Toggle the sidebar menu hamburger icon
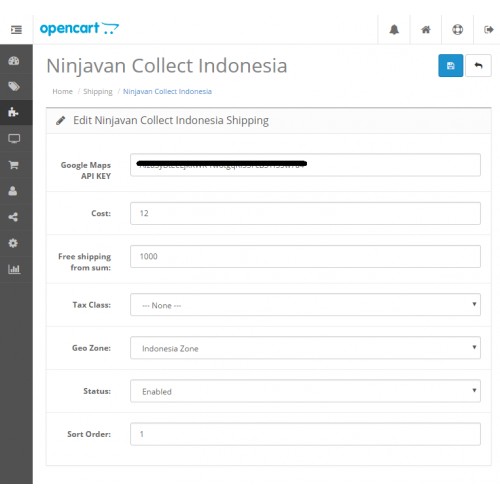Screen dimensions: 500x500 (16, 30)
